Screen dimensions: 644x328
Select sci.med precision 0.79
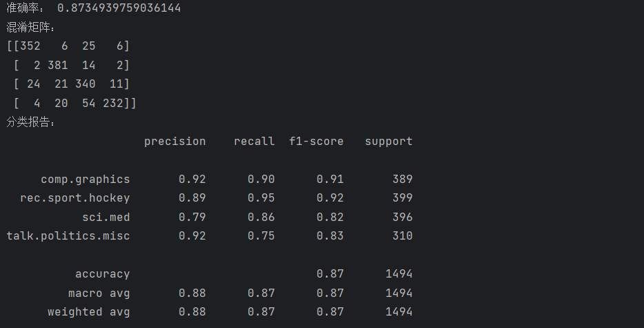pyautogui.click(x=192, y=217)
